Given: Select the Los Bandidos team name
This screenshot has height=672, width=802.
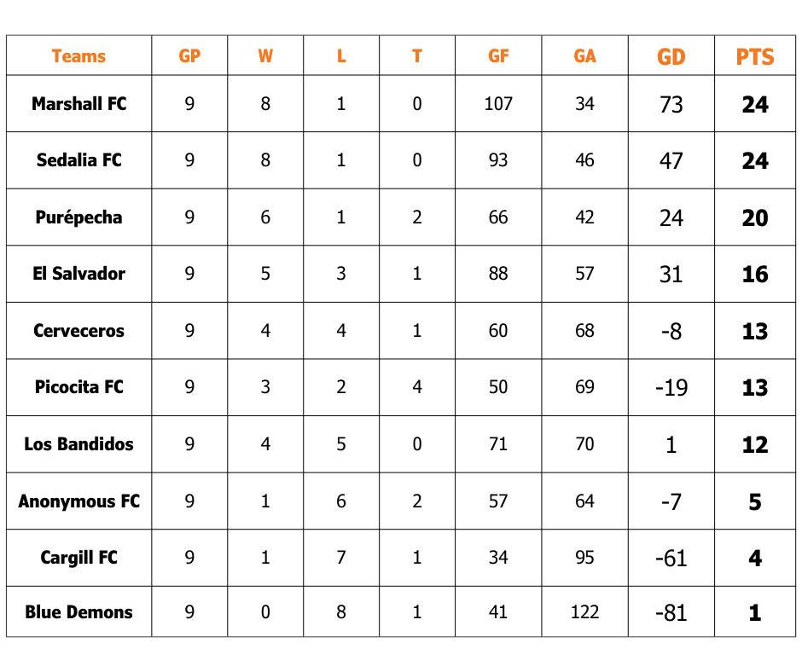Looking at the screenshot, I should pyautogui.click(x=78, y=444).
